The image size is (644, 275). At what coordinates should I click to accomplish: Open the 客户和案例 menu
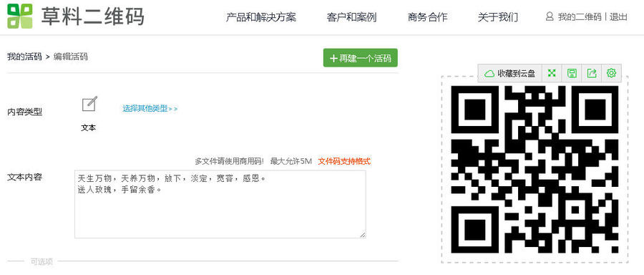351,17
